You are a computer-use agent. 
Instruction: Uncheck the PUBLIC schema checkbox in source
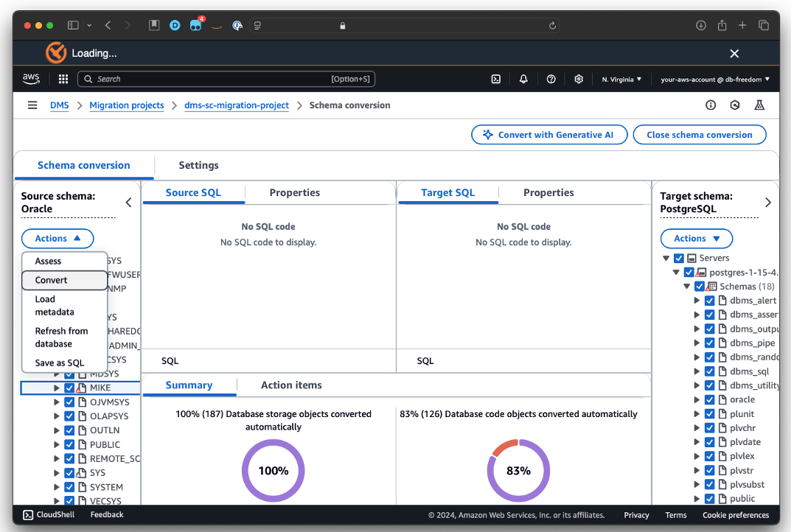click(69, 444)
